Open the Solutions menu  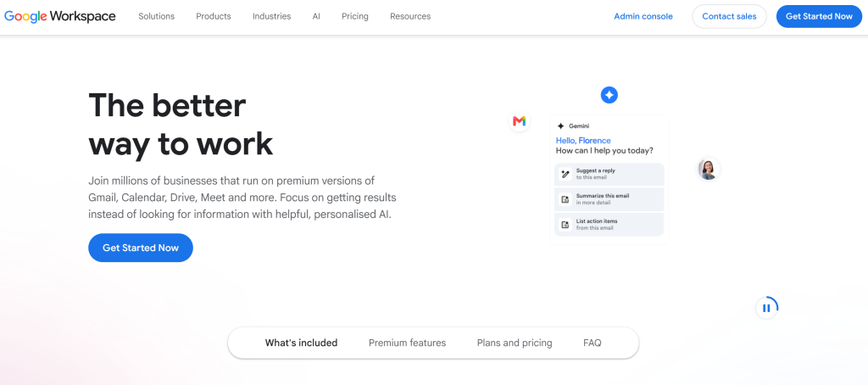(157, 17)
